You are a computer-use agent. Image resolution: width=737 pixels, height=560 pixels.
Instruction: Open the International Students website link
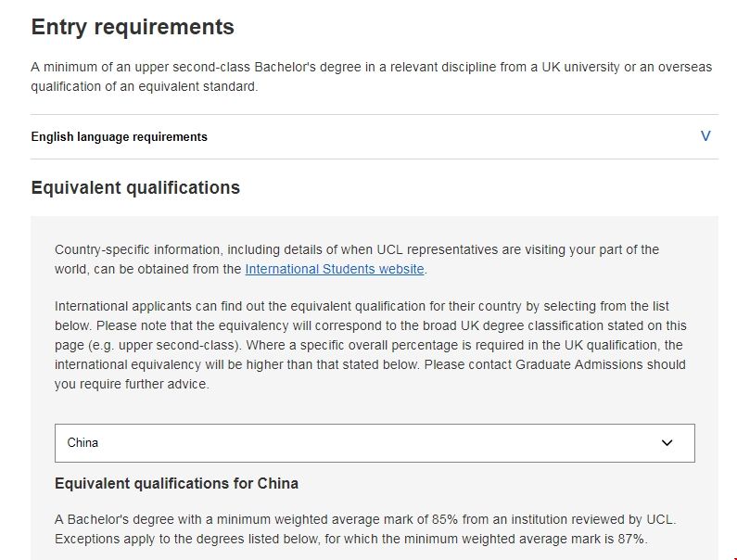[x=335, y=269]
